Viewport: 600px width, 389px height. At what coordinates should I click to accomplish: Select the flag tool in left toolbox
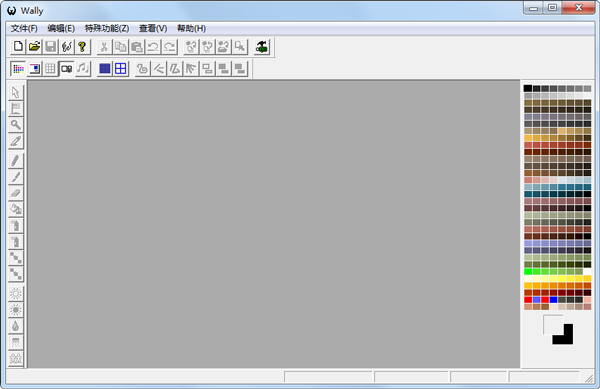(16, 109)
